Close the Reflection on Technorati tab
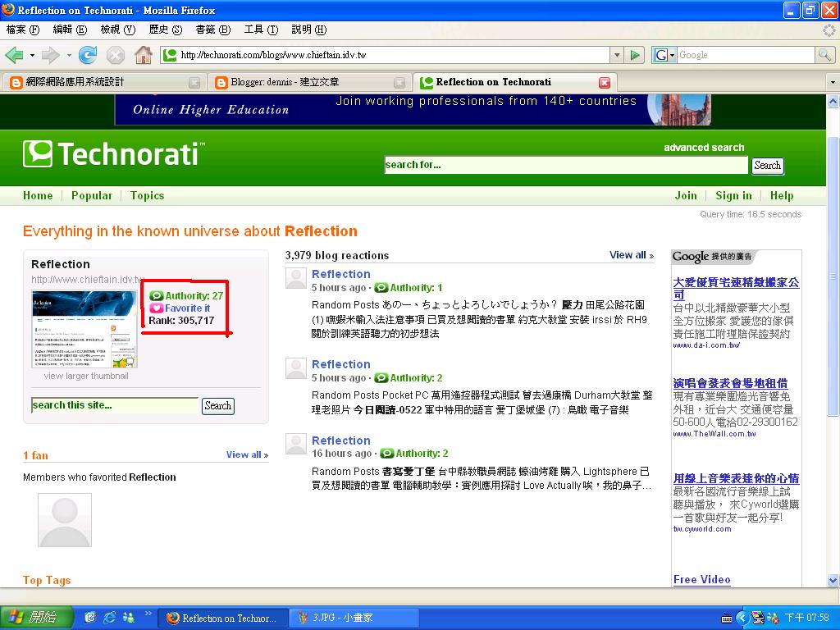 pos(605,83)
